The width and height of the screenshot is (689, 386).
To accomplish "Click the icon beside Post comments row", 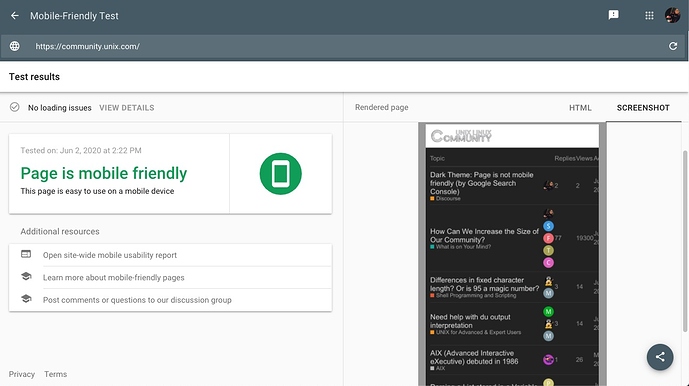I will (26, 299).
